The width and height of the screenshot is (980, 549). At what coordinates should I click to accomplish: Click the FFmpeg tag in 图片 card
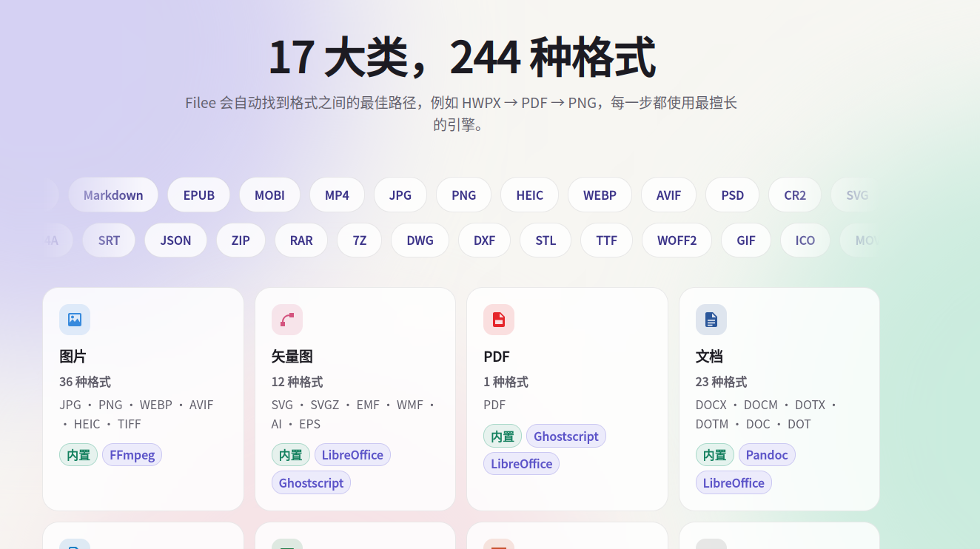coord(132,455)
